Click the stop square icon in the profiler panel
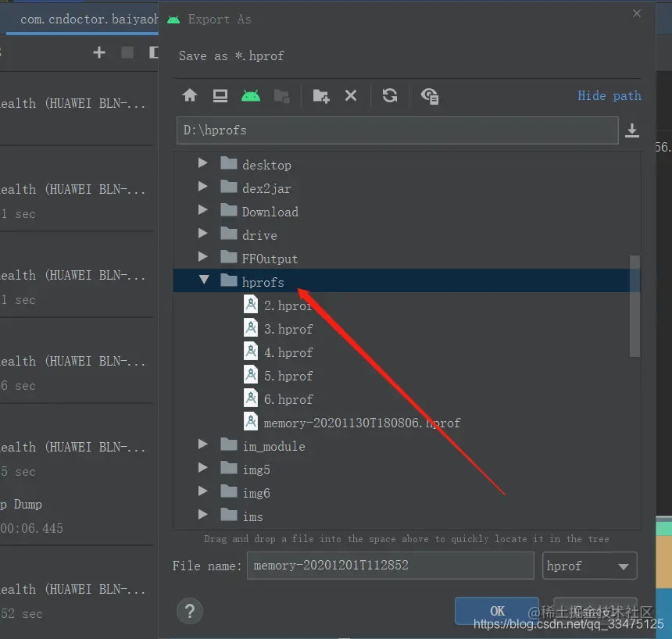 pyautogui.click(x=127, y=52)
